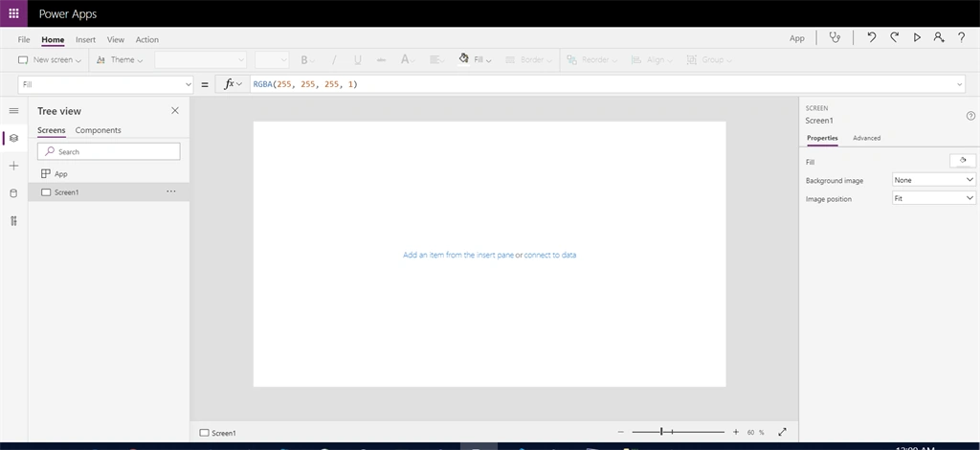Open Screen1 more options ellipsis
980x450 pixels.
(170, 191)
